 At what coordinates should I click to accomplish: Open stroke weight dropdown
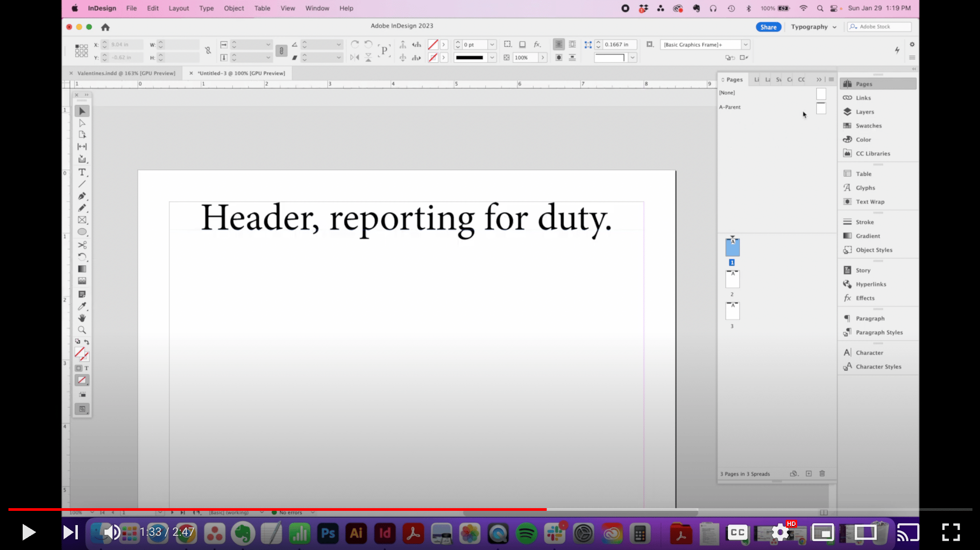pyautogui.click(x=492, y=44)
